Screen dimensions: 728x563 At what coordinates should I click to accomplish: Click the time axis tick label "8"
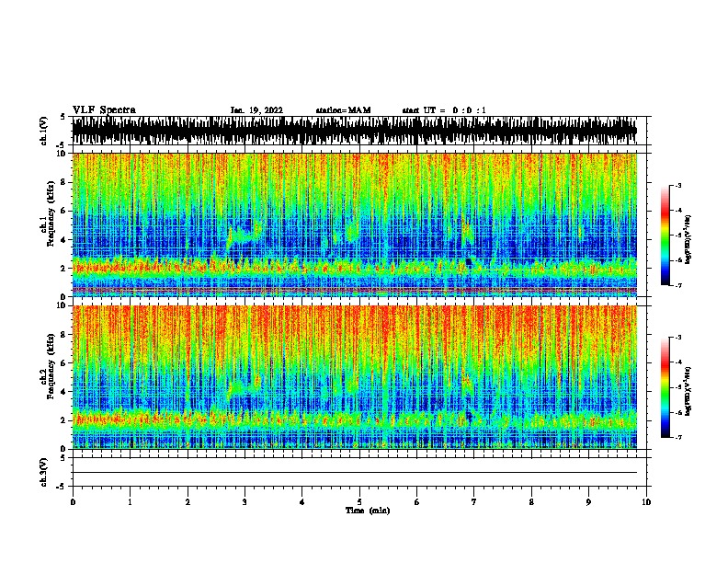(x=531, y=502)
